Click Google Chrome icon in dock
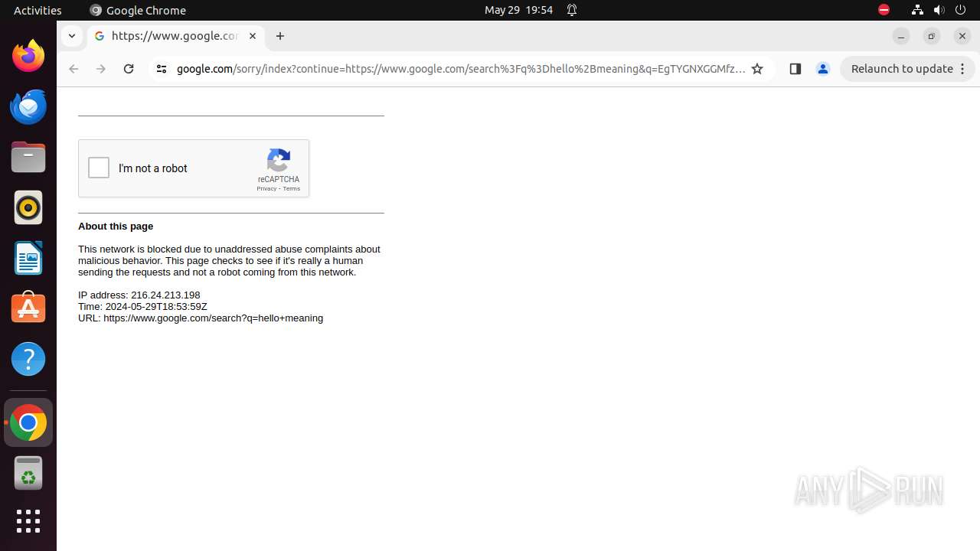The width and height of the screenshot is (980, 551). [x=28, y=422]
